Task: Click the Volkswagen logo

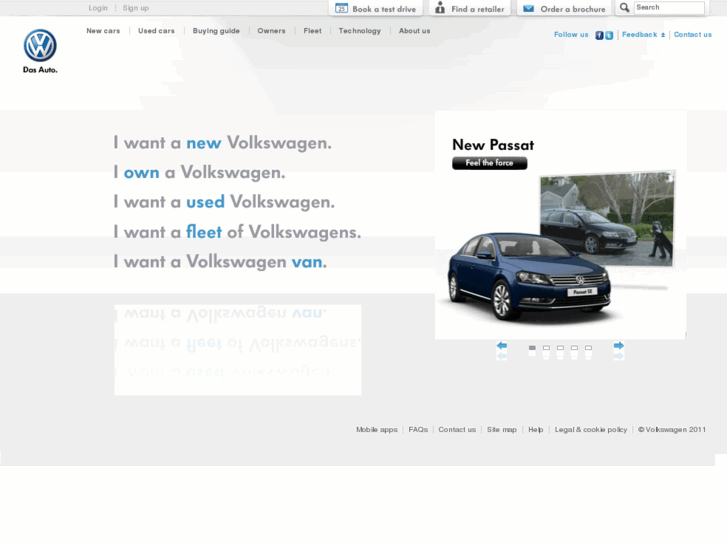Action: (x=40, y=46)
